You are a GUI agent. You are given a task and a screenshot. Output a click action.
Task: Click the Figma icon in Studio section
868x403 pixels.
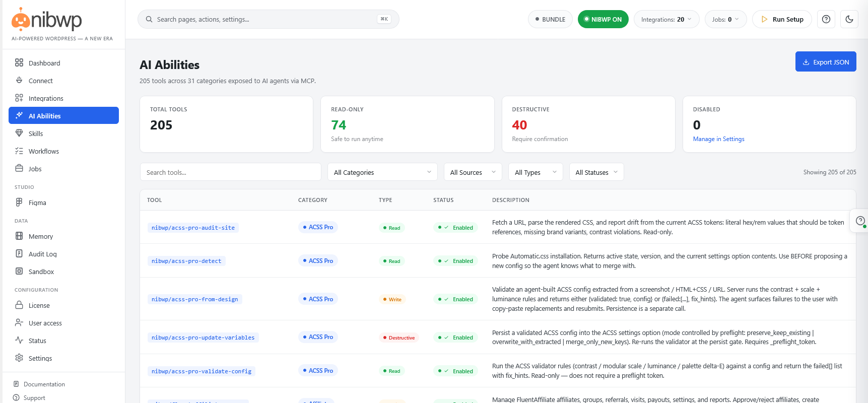click(x=19, y=202)
